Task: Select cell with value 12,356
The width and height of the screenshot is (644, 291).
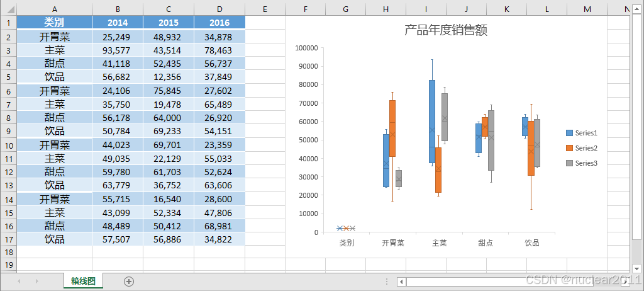Action: coord(169,77)
